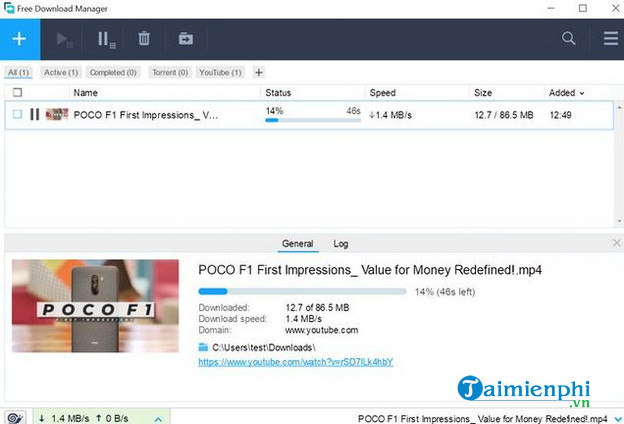Click large progress bar in details panel
The image size is (624, 424).
[x=302, y=291]
